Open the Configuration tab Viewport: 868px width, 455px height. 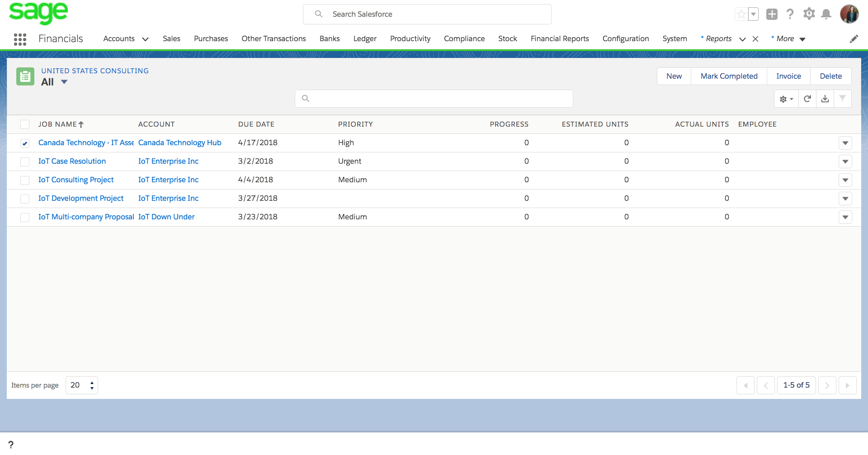[626, 39]
